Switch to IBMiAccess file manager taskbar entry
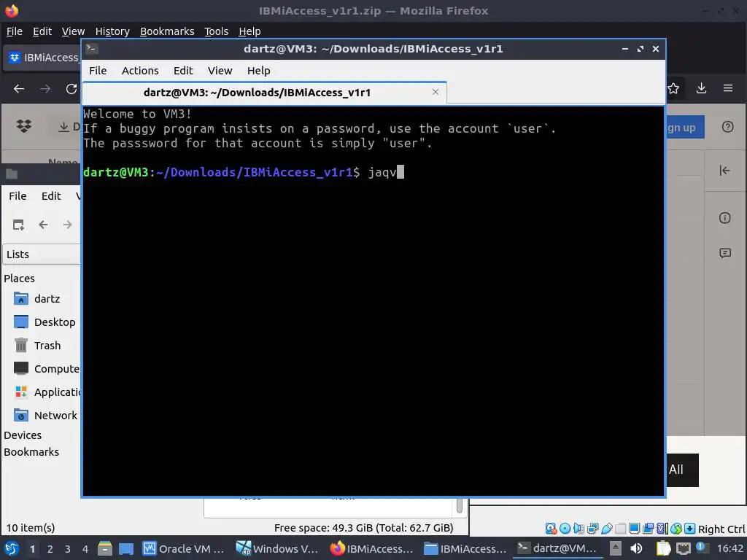The width and height of the screenshot is (747, 560). pos(465,549)
